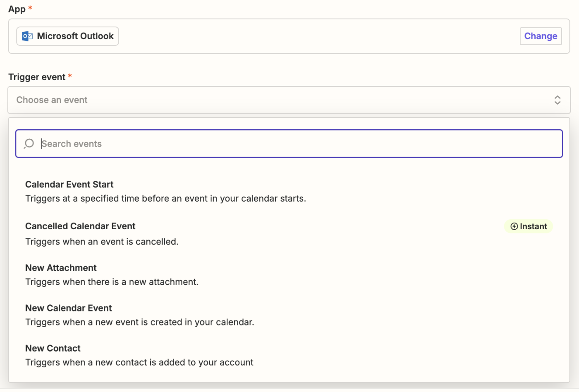Click "Triggers when an event is cancelled" text
Viewport: 579px width, 392px height.
102,242
